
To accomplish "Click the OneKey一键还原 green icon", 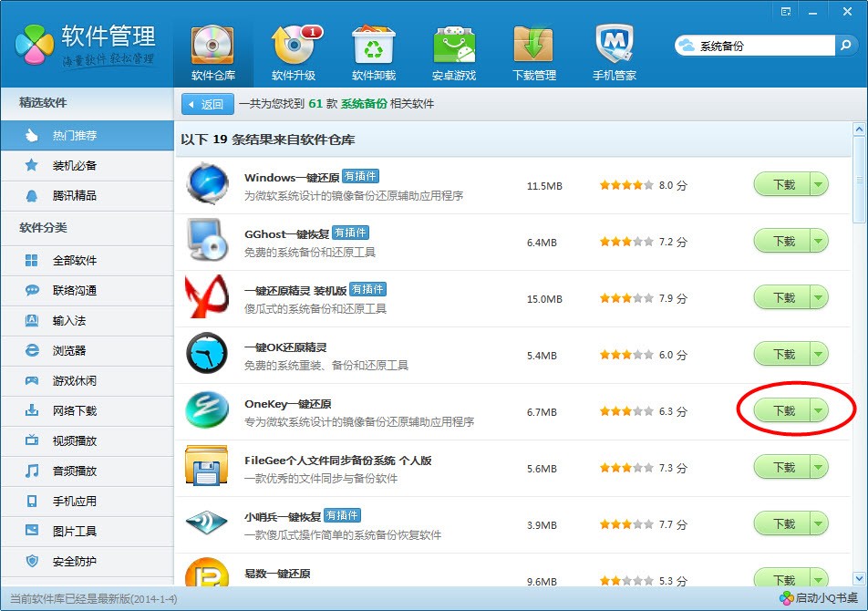I will tap(207, 409).
